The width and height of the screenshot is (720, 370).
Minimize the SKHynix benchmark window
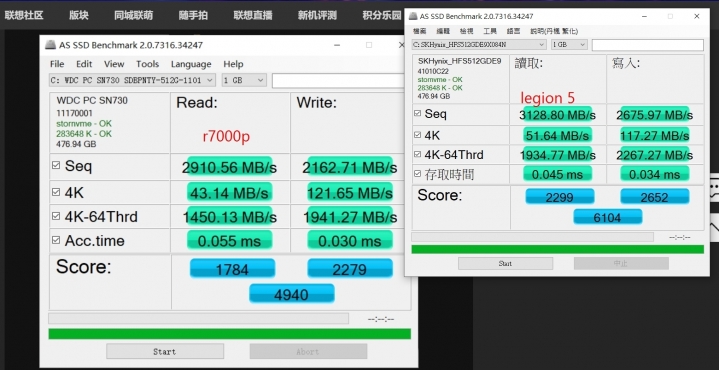point(645,16)
